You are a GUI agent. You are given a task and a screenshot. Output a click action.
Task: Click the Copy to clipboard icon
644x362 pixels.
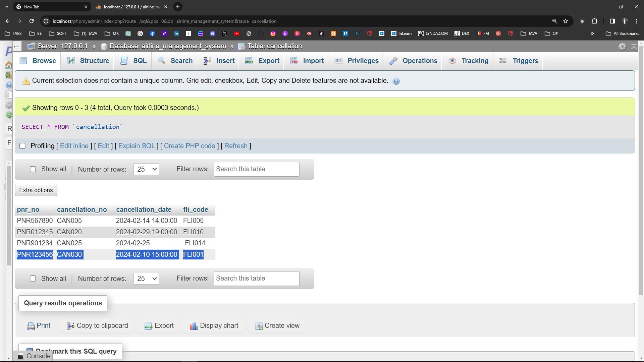pyautogui.click(x=70, y=326)
